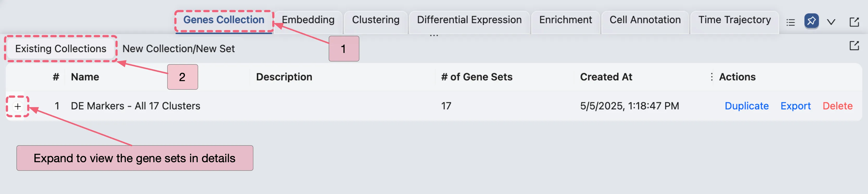Viewport: 868px width, 194px height.
Task: Switch to the Embedding tab
Action: [308, 20]
